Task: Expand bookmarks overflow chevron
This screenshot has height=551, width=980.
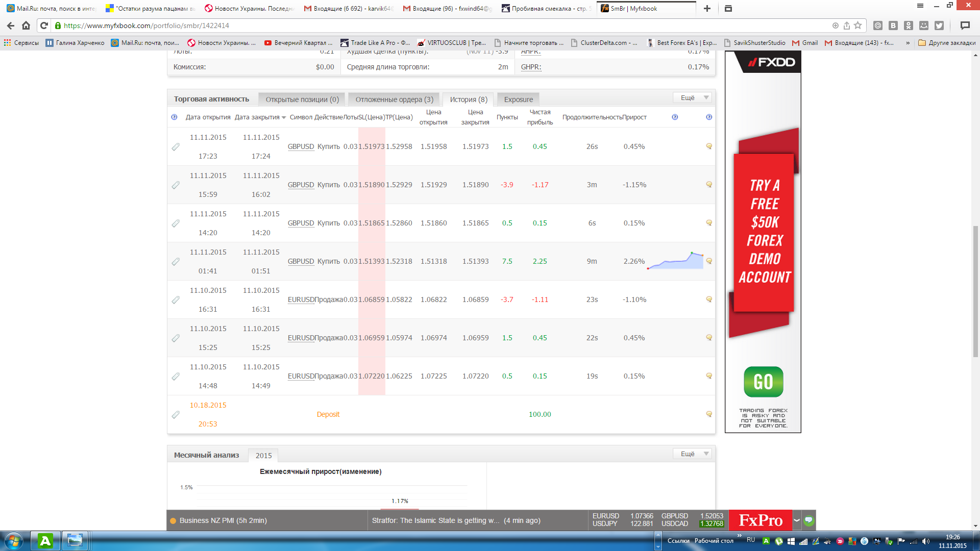Action: pos(908,43)
